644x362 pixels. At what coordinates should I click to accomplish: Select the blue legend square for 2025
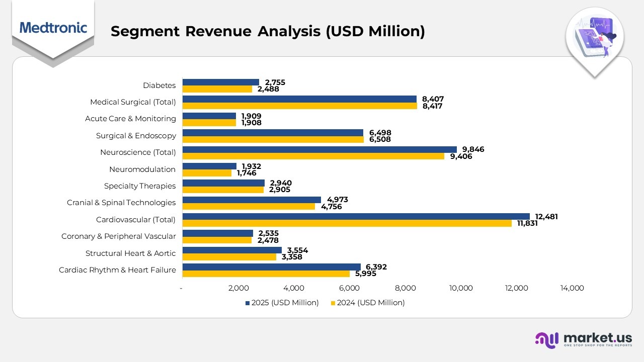pyautogui.click(x=246, y=303)
